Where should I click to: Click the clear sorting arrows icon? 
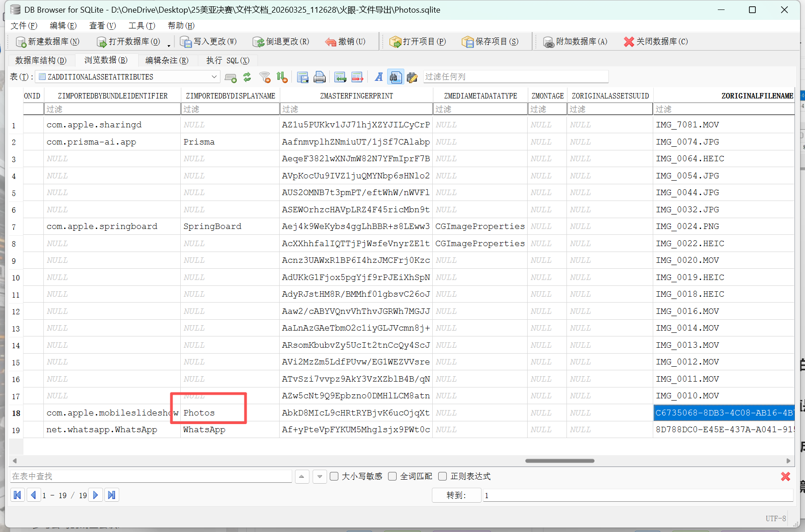282,77
